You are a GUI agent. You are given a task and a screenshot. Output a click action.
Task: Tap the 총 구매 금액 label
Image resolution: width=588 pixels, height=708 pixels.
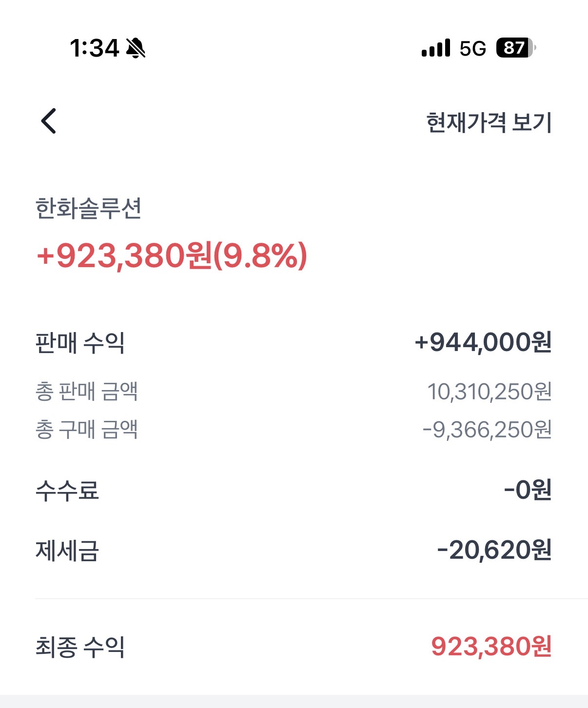pyautogui.click(x=86, y=430)
